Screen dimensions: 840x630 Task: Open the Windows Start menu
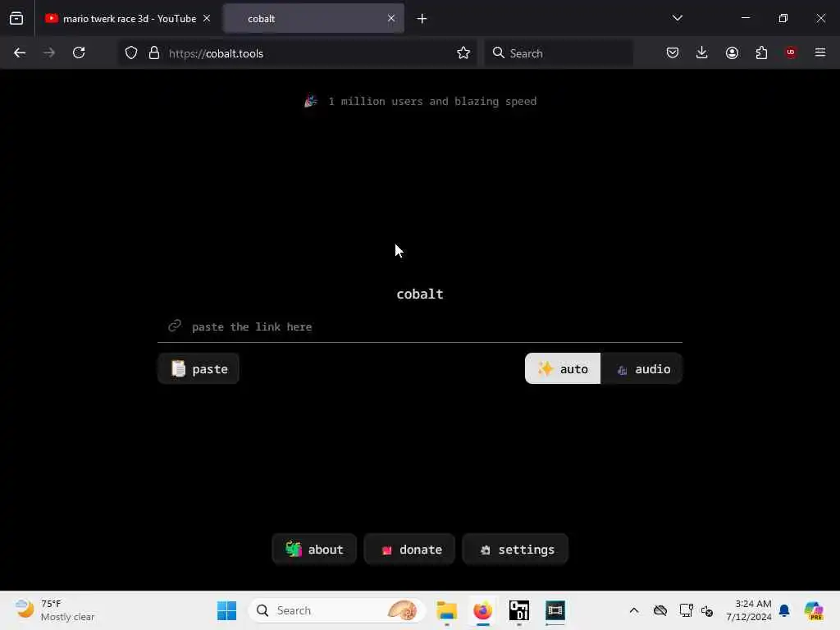tap(227, 610)
